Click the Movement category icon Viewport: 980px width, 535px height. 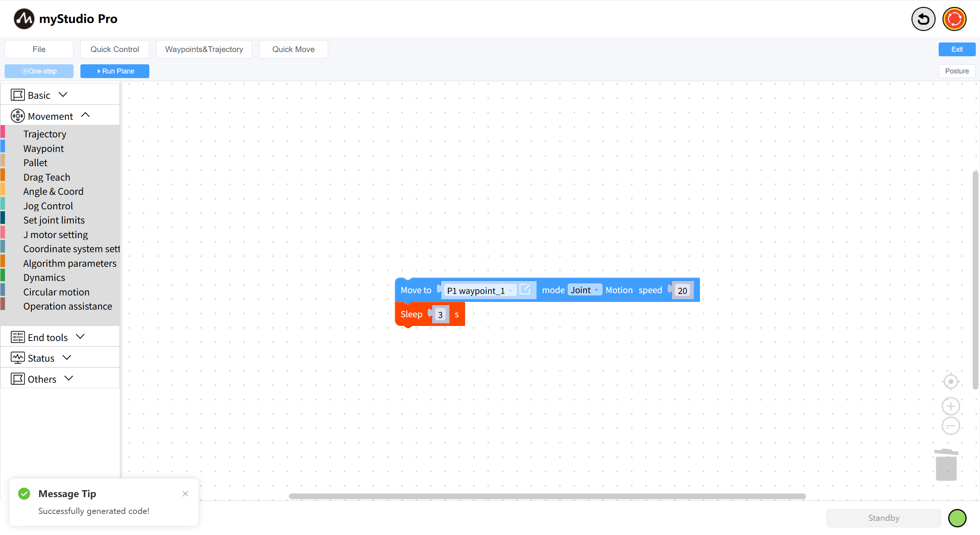(18, 116)
